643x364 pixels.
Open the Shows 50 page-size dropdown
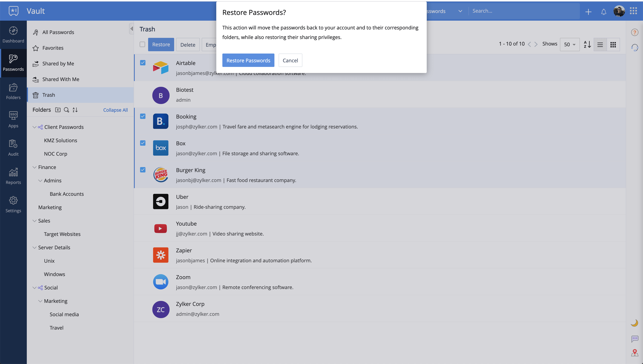[x=570, y=45]
